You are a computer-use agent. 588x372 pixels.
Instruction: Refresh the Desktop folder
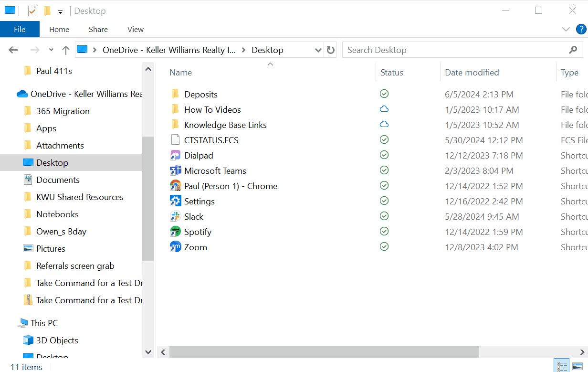click(x=330, y=50)
